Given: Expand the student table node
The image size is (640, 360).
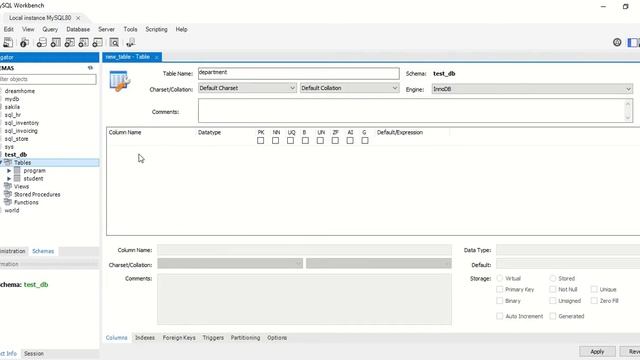Looking at the screenshot, I should pos(9,178).
